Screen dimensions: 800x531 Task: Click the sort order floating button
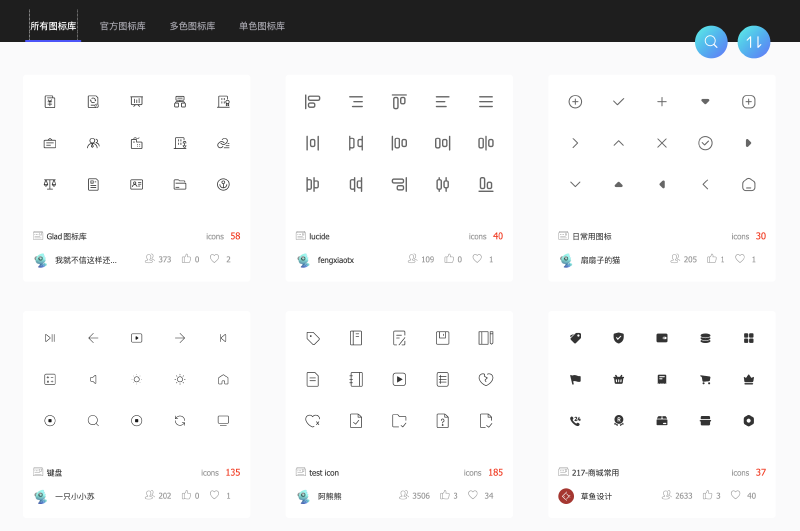coord(754,42)
